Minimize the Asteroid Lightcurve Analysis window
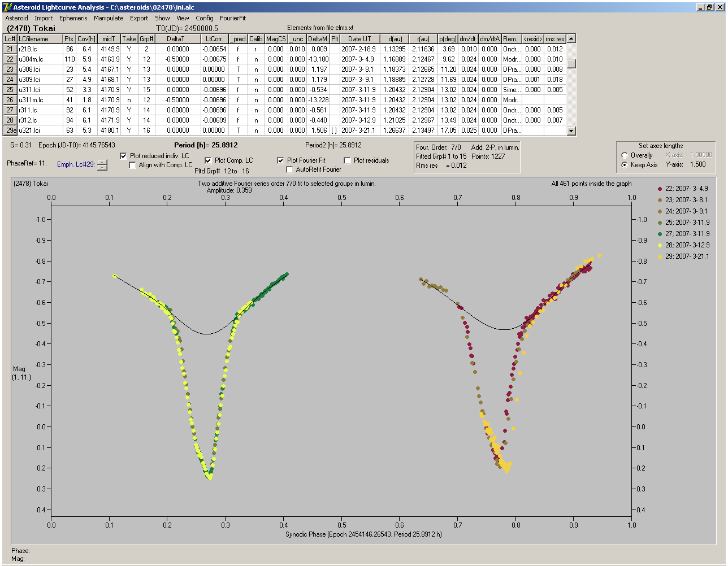728x566 pixels. point(700,7)
